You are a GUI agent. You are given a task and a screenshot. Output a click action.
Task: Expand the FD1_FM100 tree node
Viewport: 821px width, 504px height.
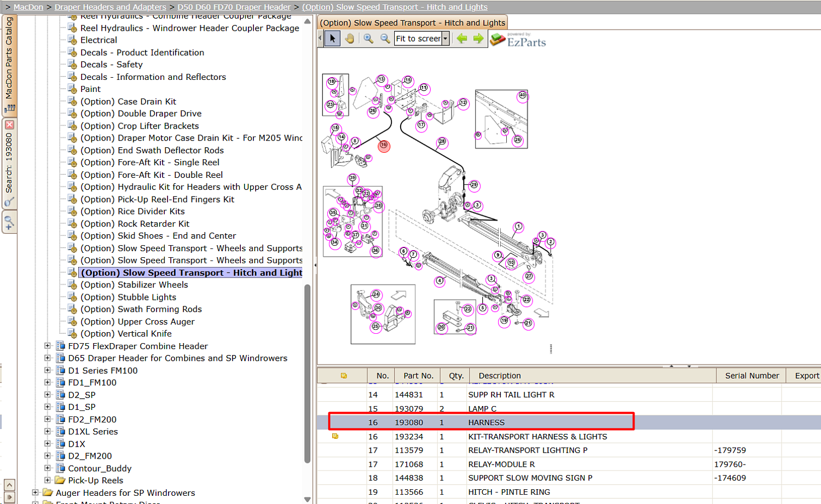[48, 383]
